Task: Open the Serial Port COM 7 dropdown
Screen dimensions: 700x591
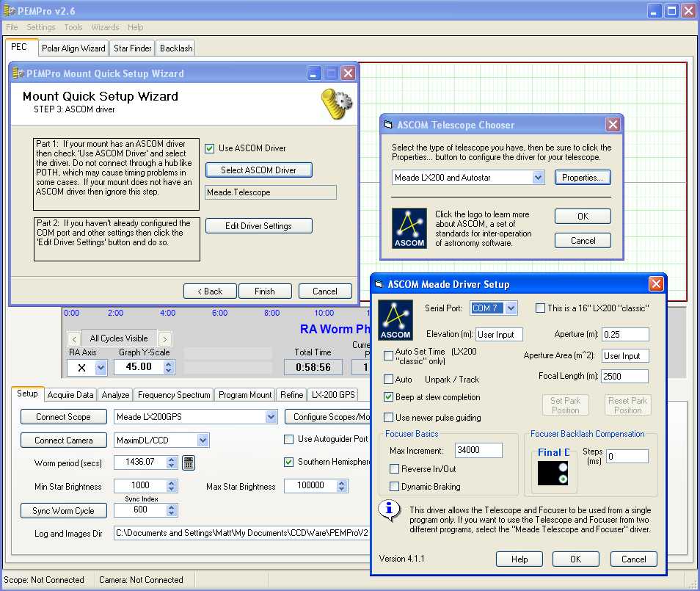Action: [511, 308]
